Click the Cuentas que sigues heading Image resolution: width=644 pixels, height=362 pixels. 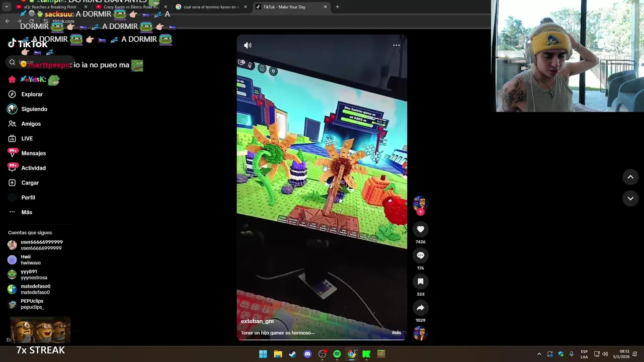(x=30, y=233)
